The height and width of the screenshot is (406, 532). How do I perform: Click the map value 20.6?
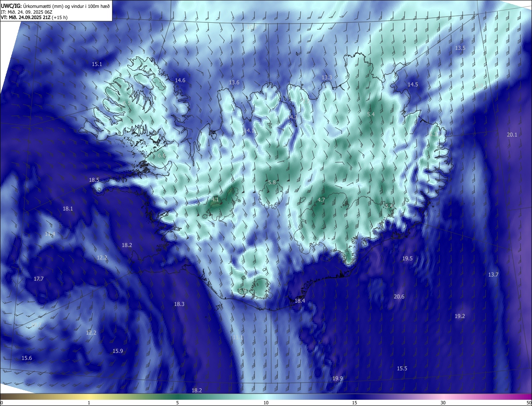(x=399, y=296)
